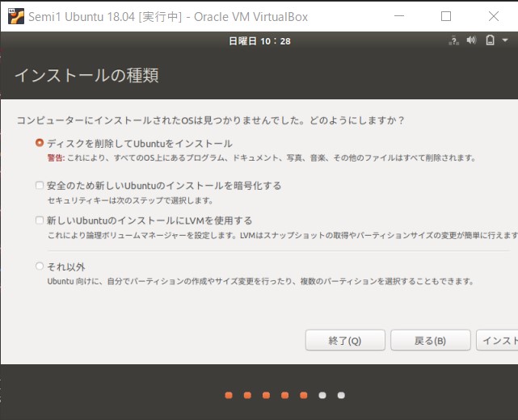Click the インストールの種類 heading text

coord(86,75)
